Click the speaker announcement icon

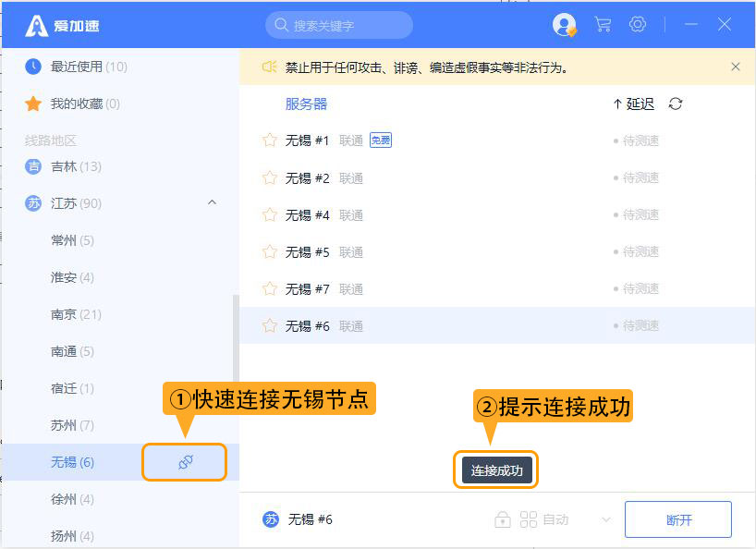coord(269,67)
